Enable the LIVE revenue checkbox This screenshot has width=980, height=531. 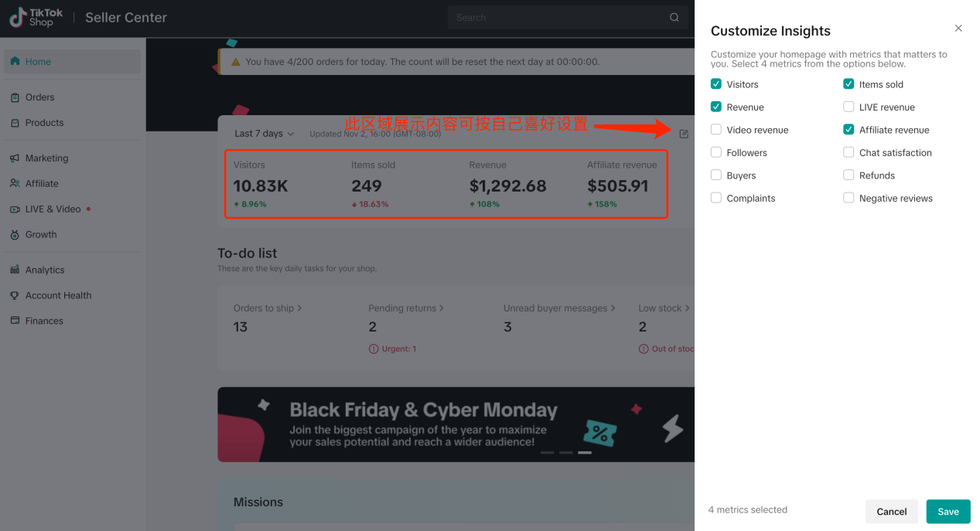[849, 107]
